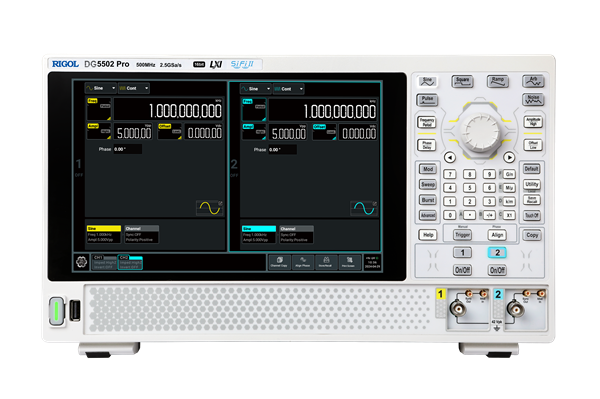Tap the Align Phase screen icon

click(303, 262)
